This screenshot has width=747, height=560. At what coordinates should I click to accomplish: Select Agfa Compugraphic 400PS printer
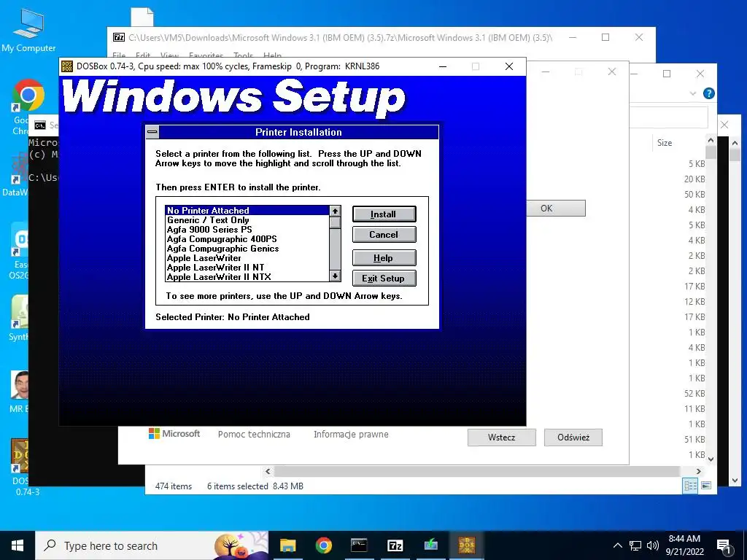pos(247,239)
